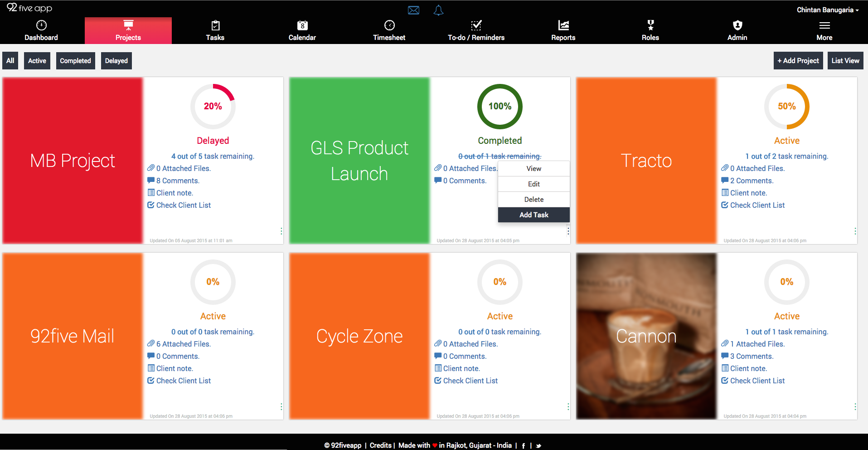Filter projects by Completed
The width and height of the screenshot is (868, 450).
pyautogui.click(x=76, y=61)
